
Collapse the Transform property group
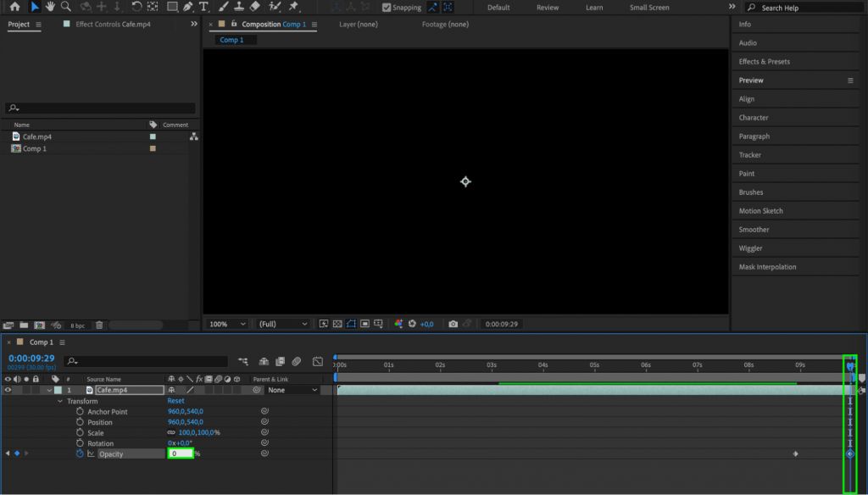tap(59, 400)
